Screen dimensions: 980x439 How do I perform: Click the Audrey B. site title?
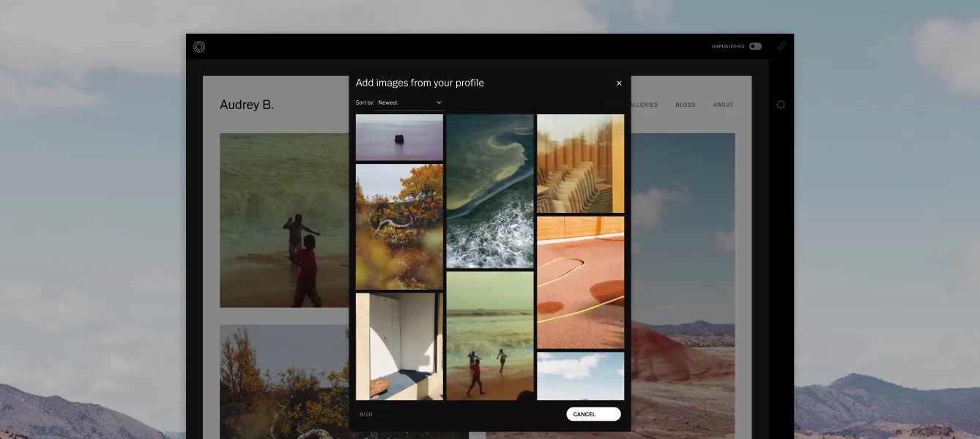247,105
